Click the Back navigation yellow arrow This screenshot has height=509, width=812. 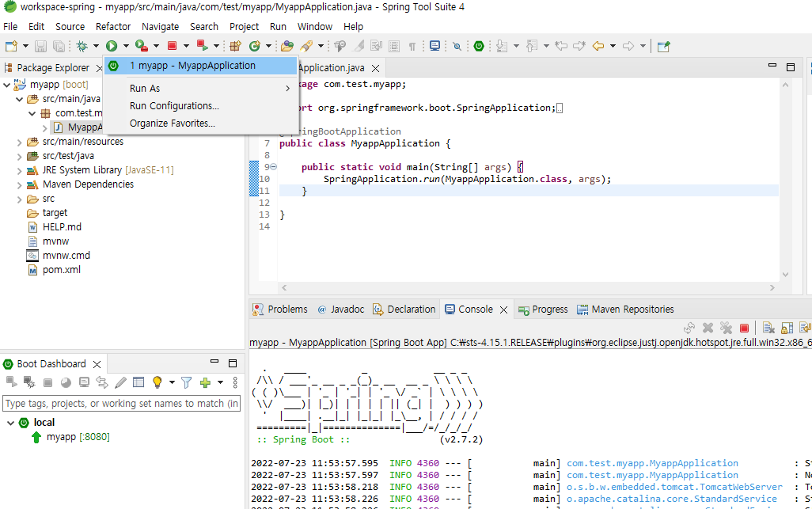point(598,46)
